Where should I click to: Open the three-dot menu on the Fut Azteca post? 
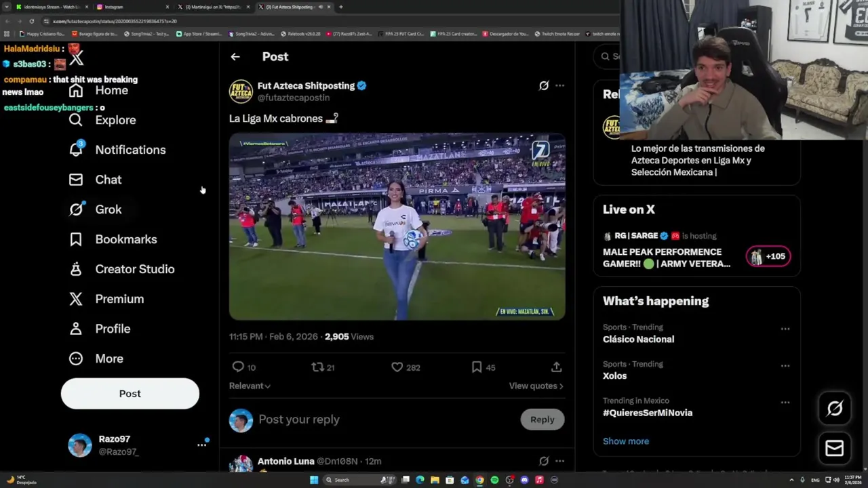559,85
